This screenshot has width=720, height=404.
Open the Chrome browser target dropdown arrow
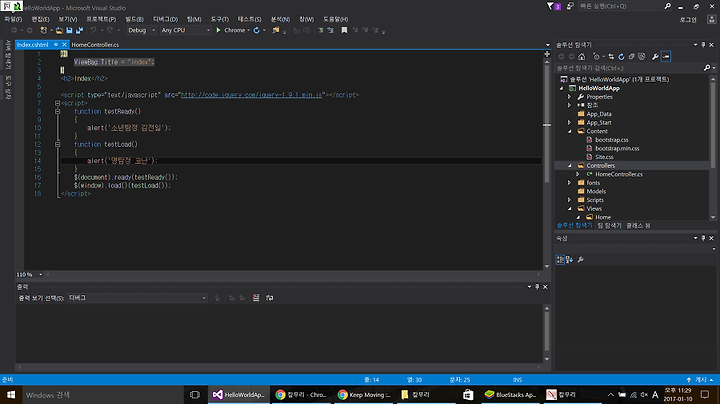[248, 30]
